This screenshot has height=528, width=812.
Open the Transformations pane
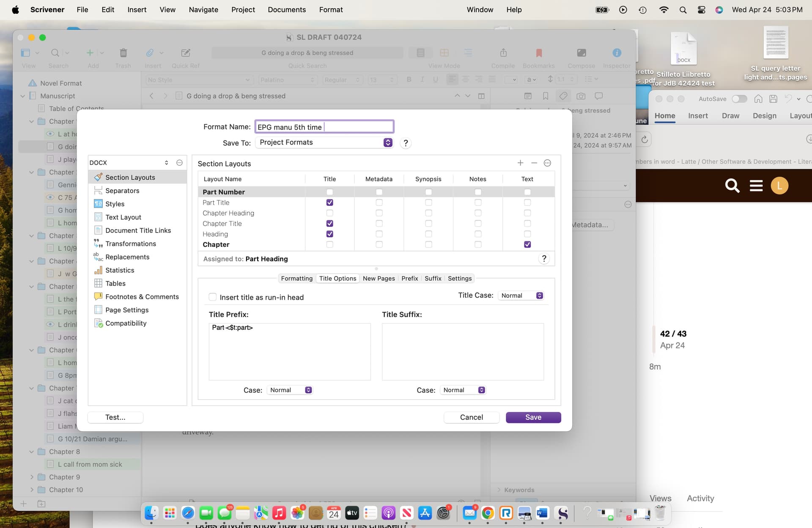[x=131, y=243]
